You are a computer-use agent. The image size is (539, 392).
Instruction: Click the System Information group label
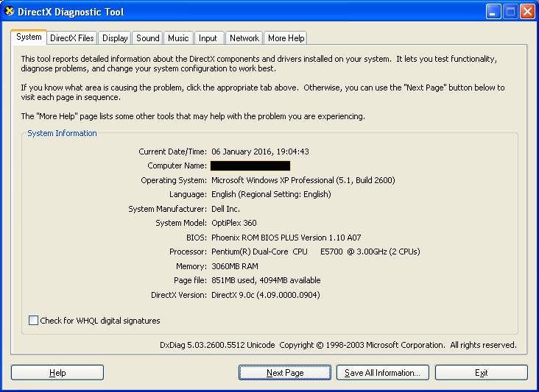(62, 133)
